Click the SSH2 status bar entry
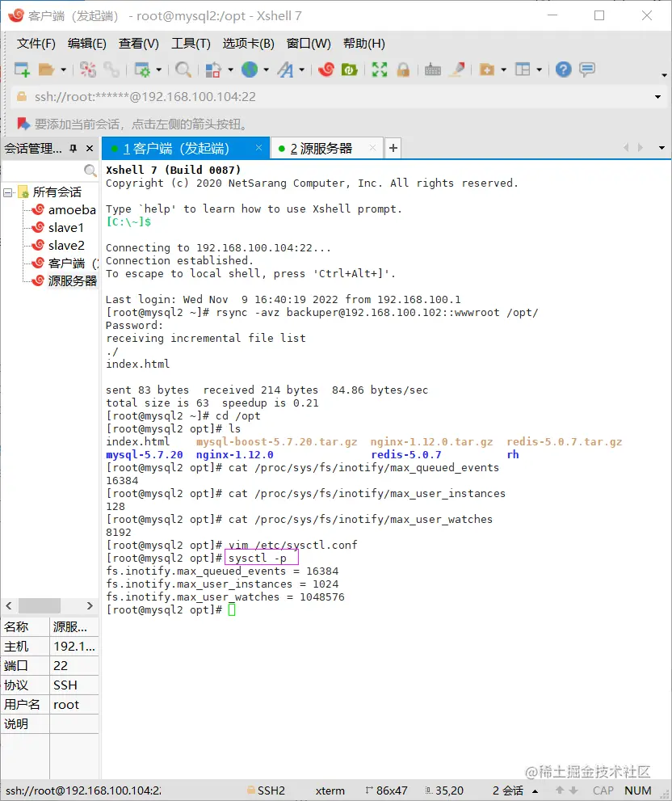Screen dimensions: 672x801 266,790
